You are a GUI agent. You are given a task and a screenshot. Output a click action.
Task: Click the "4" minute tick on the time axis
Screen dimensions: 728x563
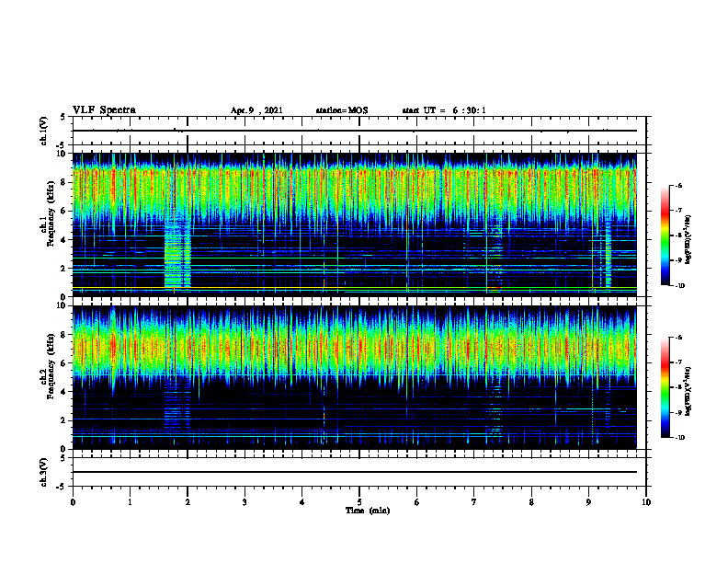(302, 502)
